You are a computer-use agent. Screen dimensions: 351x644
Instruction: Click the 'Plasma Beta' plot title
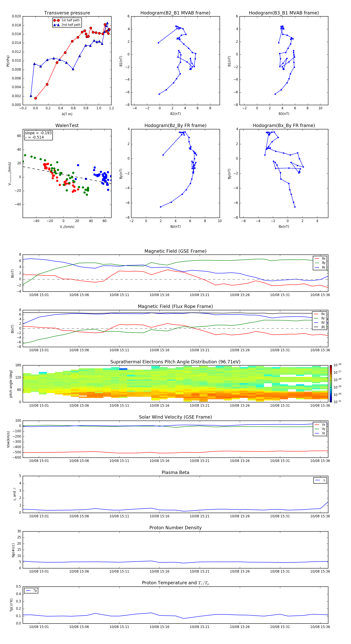(x=175, y=472)
